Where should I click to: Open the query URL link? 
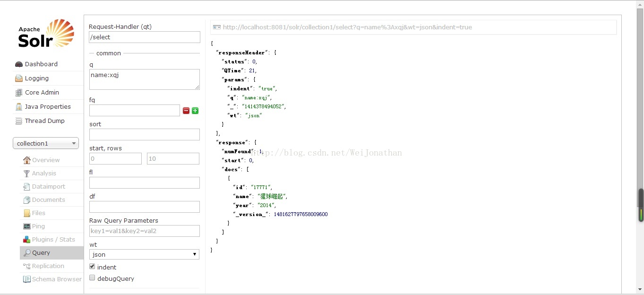click(x=347, y=27)
